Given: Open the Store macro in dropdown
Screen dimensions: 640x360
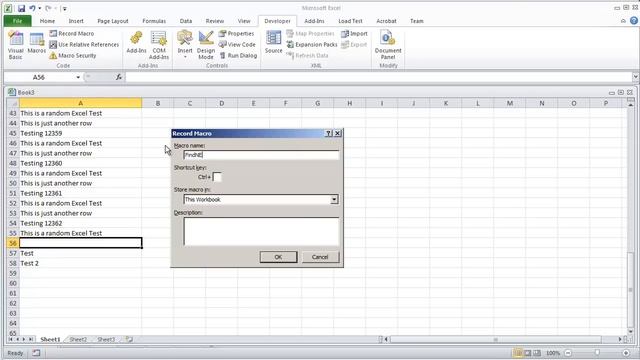Looking at the screenshot, I should 334,200.
